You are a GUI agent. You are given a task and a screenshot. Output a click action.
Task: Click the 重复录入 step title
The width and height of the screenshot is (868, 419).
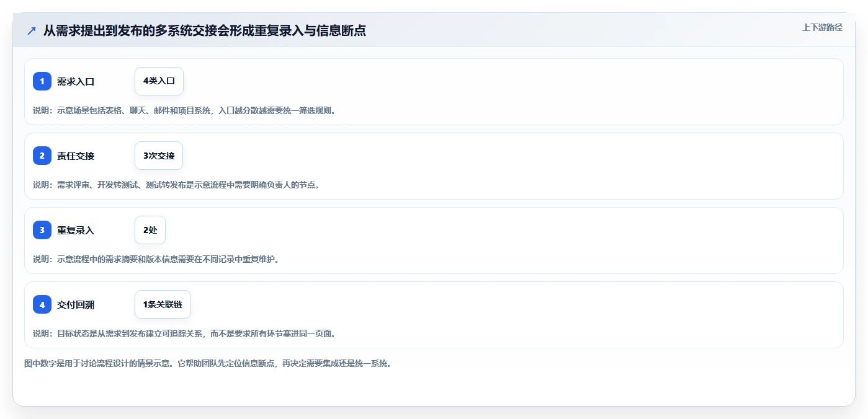point(76,230)
